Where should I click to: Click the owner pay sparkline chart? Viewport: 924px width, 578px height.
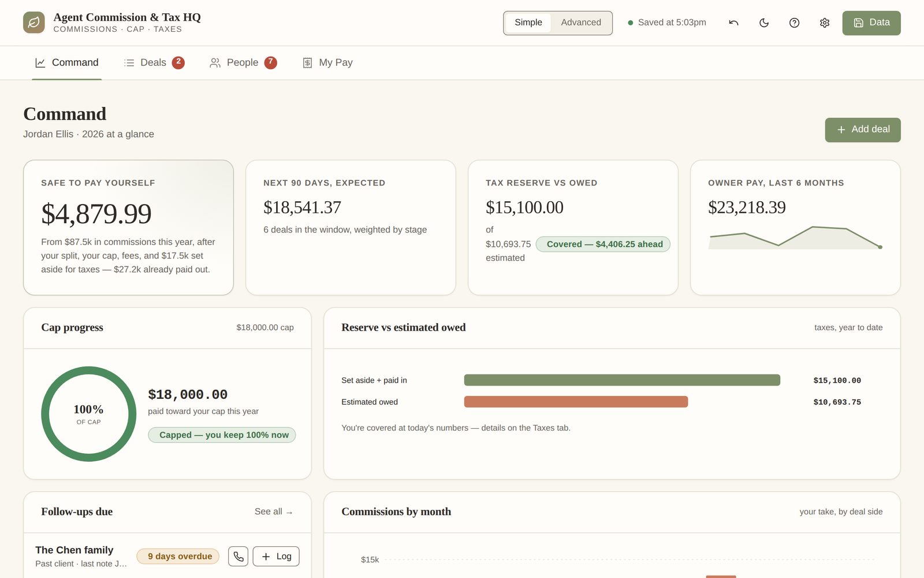click(x=795, y=238)
